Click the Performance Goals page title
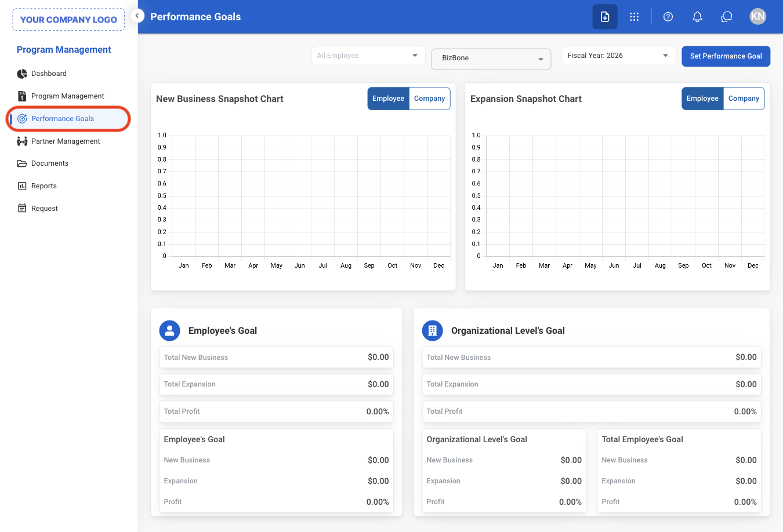783x532 pixels. [195, 17]
